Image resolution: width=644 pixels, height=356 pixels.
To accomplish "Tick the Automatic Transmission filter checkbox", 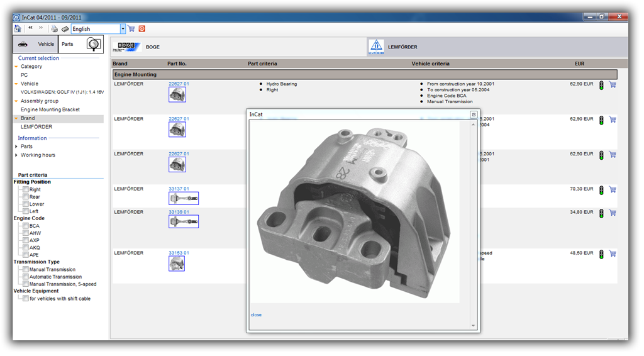I will click(25, 277).
